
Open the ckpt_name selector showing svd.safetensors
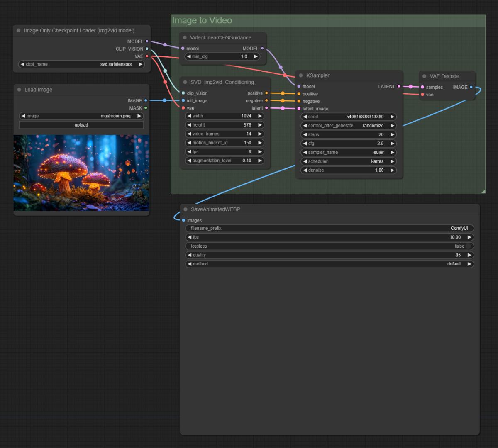click(82, 64)
